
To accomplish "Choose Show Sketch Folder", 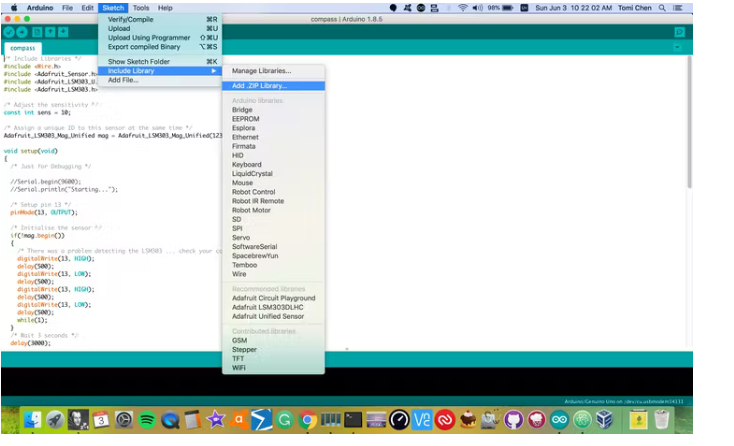I will [160, 62].
